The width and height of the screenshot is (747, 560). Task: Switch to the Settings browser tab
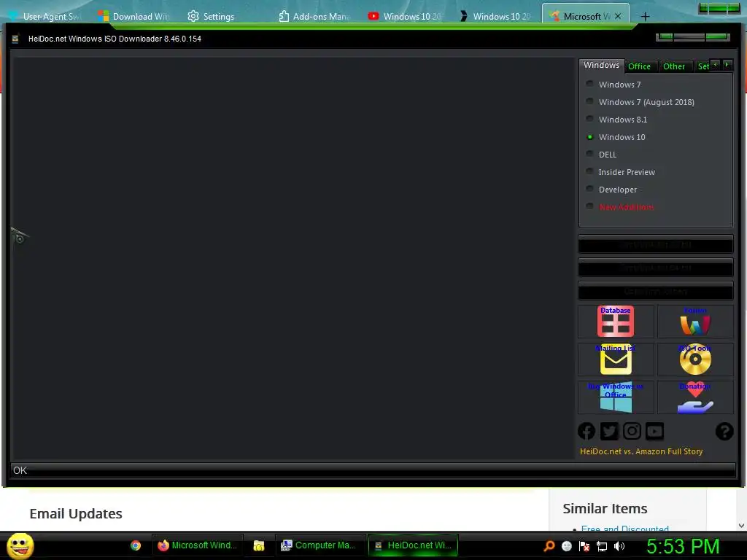pyautogui.click(x=211, y=16)
